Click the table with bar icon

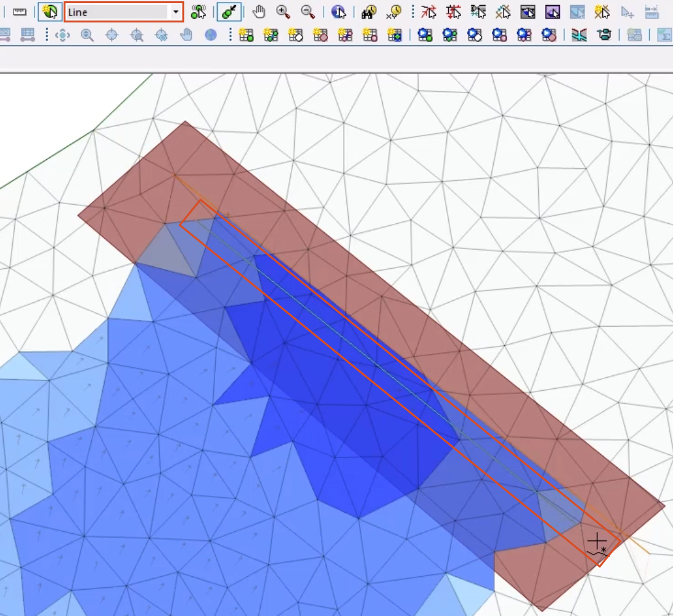pyautogui.click(x=28, y=35)
